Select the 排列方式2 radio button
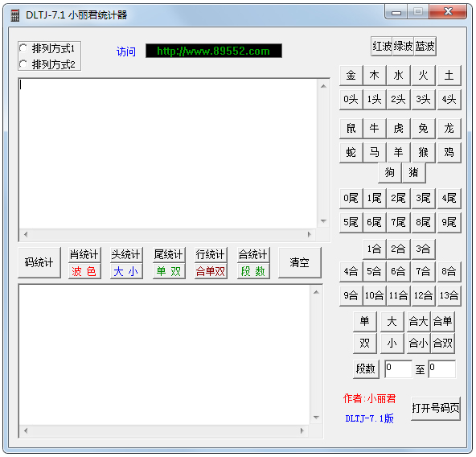The image size is (476, 457). pos(47,64)
